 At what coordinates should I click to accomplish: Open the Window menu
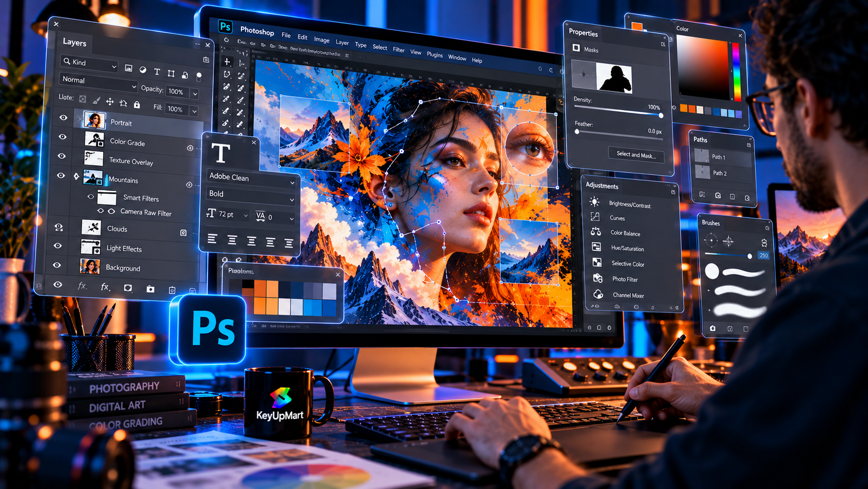457,57
